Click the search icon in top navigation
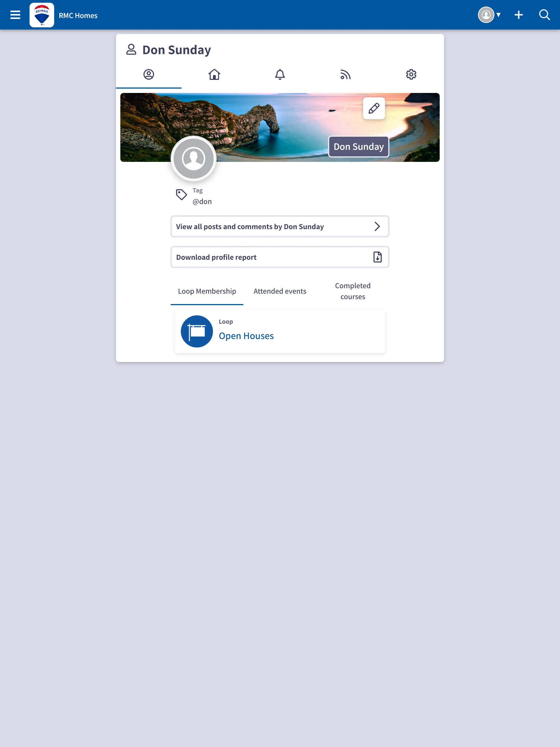This screenshot has width=560, height=747. tap(545, 15)
